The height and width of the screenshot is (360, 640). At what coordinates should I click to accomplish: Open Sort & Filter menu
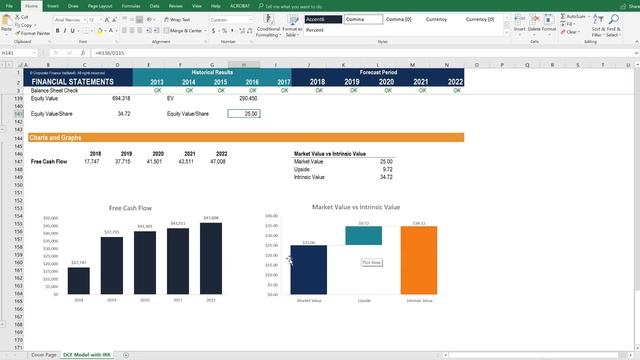click(x=598, y=26)
